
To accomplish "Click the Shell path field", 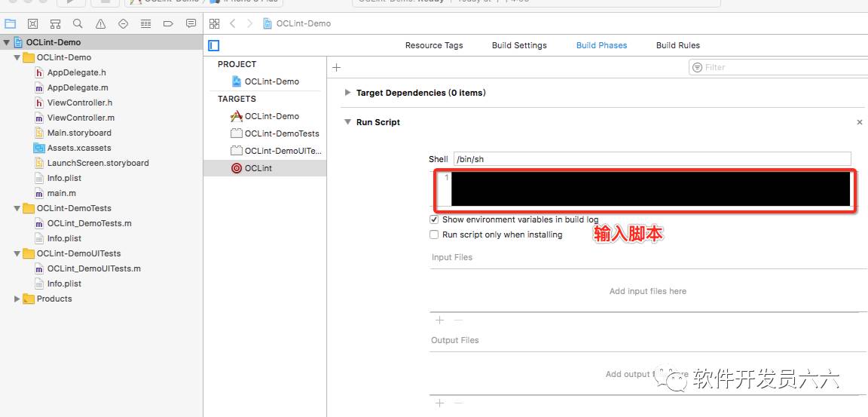I will point(652,159).
